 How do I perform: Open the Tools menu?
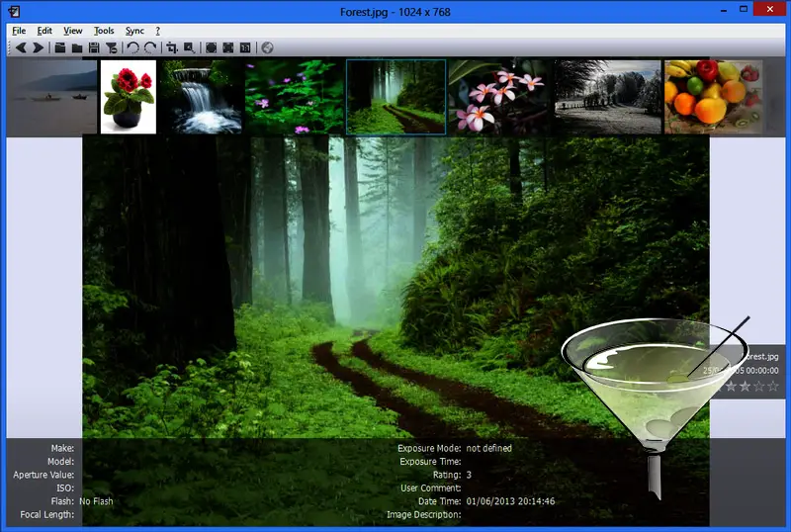[x=104, y=31]
